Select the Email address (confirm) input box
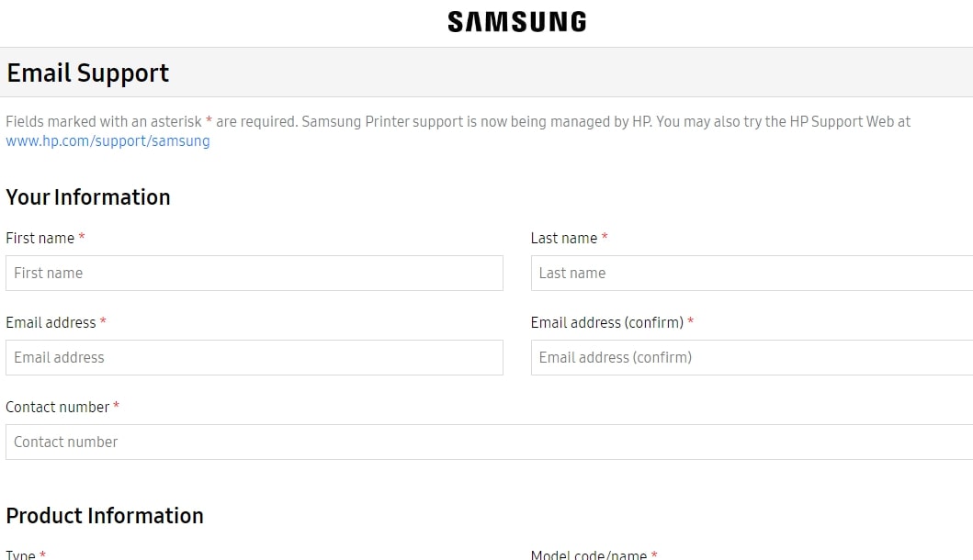Viewport: 973px width, 560px height. coord(752,357)
